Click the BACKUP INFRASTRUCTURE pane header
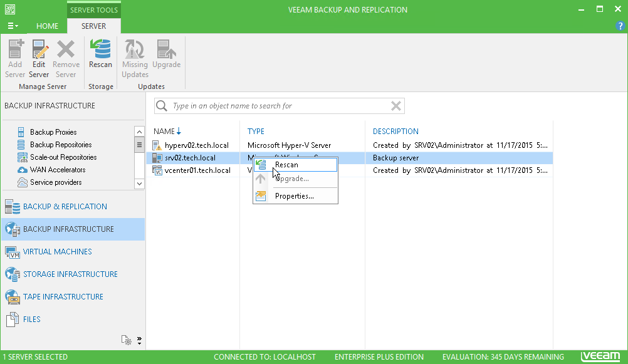The width and height of the screenshot is (628, 364). point(50,106)
